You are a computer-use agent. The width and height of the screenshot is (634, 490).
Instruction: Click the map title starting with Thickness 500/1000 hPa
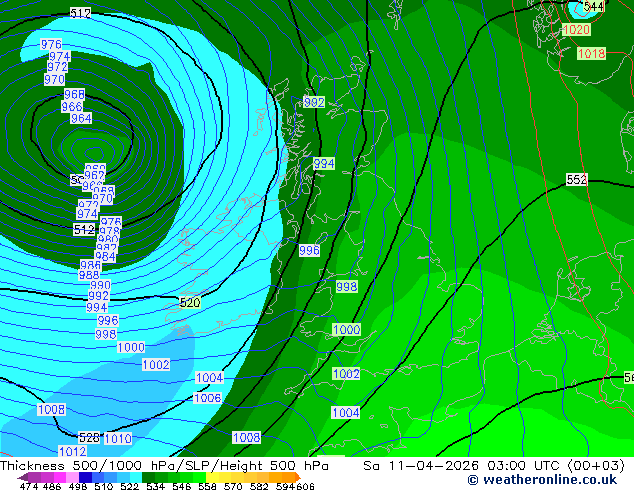(165, 466)
